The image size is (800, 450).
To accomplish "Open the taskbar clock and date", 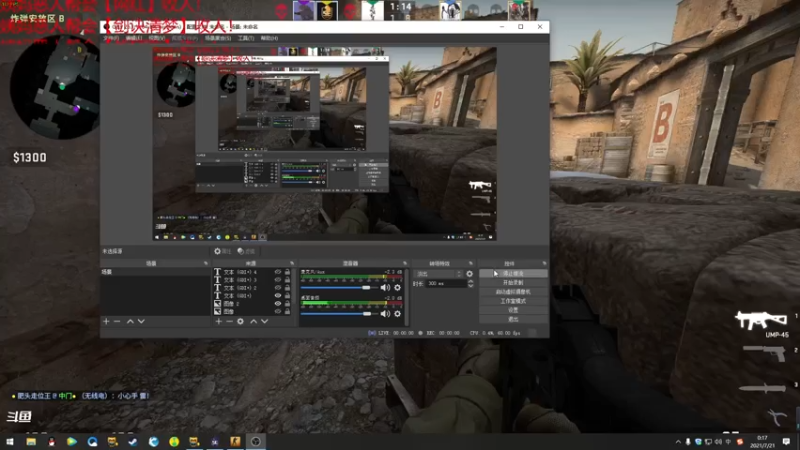I will [762, 442].
